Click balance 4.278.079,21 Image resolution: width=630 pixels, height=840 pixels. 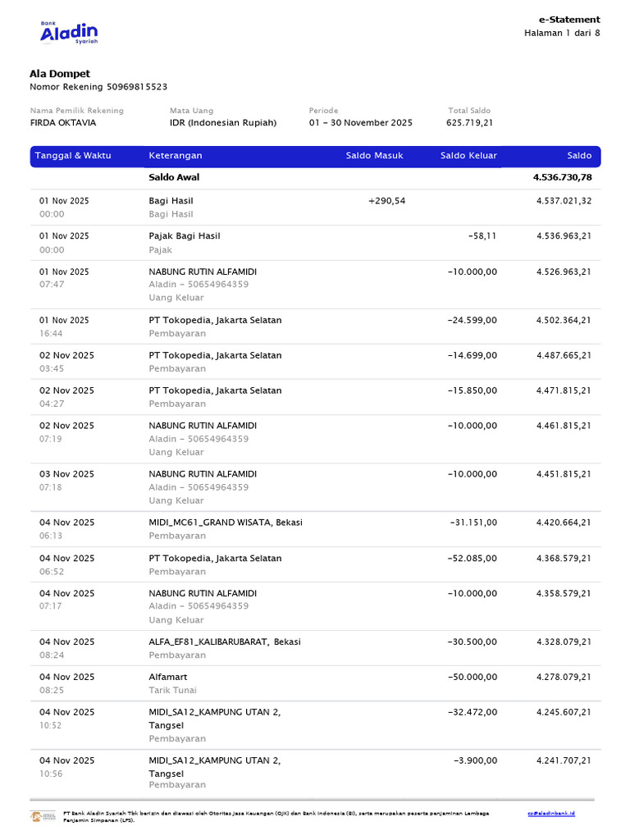tap(564, 678)
